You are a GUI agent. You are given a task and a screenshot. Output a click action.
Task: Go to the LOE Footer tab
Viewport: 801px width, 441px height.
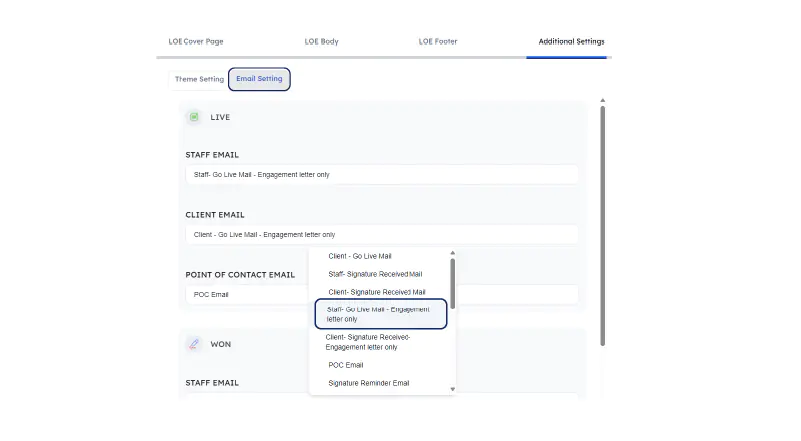pyautogui.click(x=438, y=41)
